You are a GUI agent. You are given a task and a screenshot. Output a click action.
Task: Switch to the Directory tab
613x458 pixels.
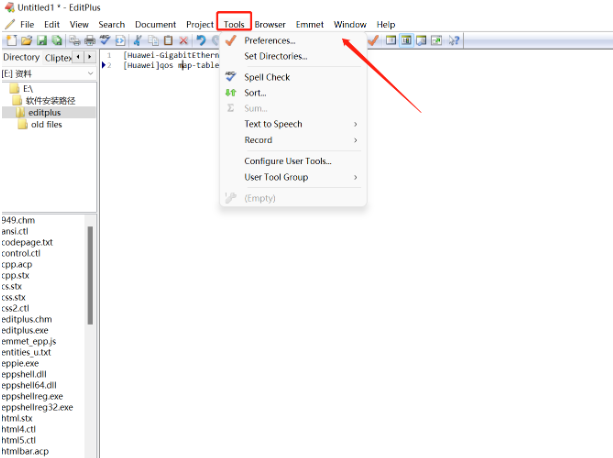pos(21,57)
